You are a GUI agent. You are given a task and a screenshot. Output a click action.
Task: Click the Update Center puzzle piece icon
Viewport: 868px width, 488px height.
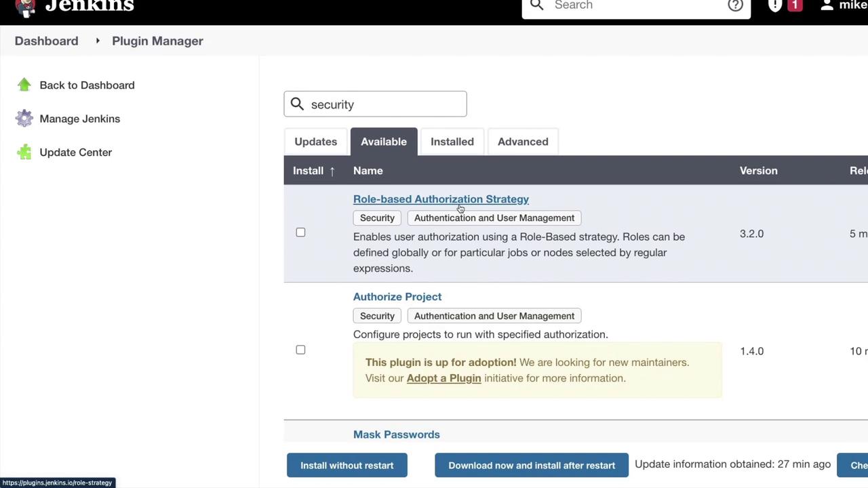(24, 152)
